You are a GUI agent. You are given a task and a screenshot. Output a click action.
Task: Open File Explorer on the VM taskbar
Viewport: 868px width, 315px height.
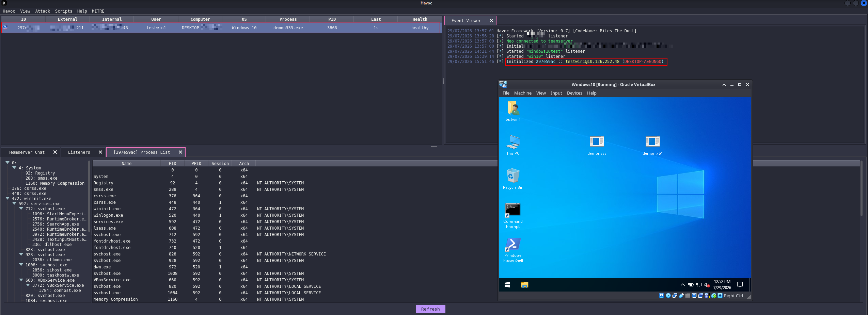pos(524,285)
